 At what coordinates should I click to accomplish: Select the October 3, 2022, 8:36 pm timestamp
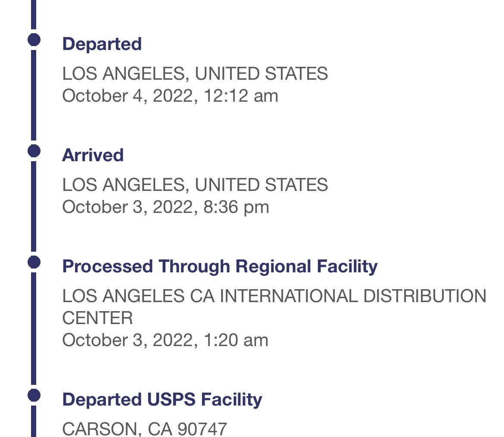[166, 207]
